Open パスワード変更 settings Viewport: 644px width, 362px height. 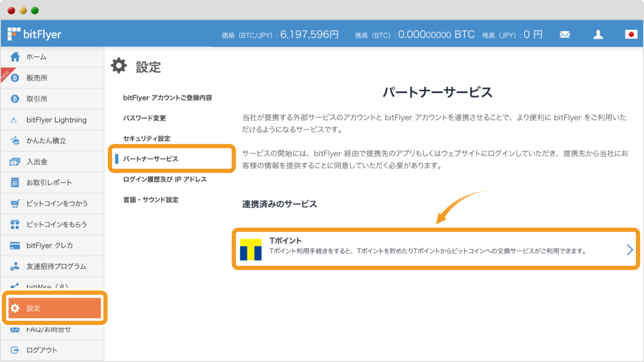145,118
